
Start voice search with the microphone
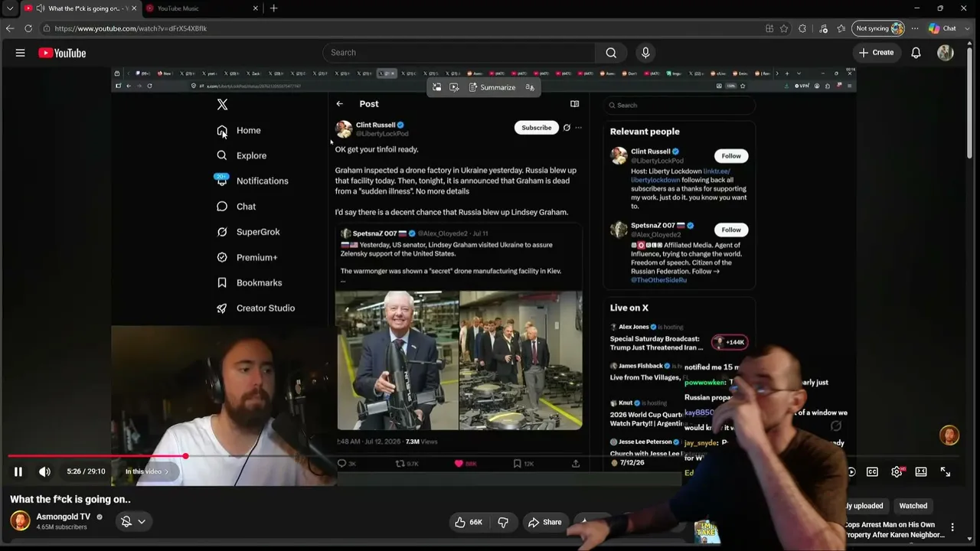click(645, 53)
